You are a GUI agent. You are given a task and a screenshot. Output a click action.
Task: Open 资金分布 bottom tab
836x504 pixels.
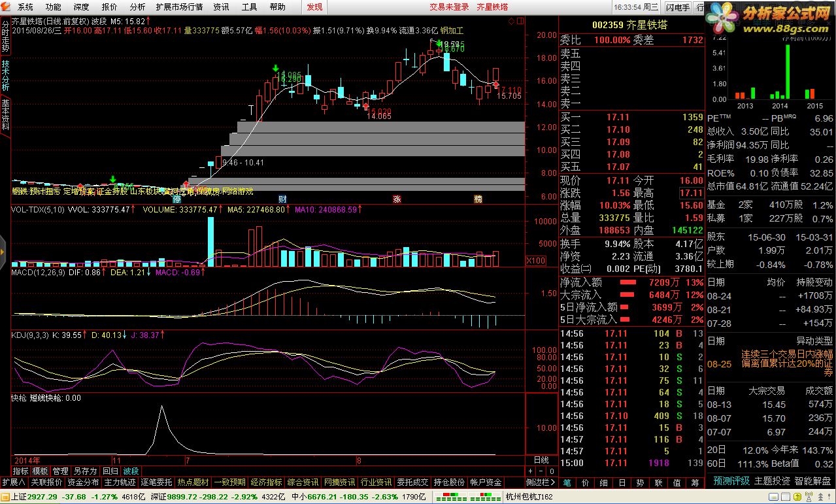coord(83,482)
